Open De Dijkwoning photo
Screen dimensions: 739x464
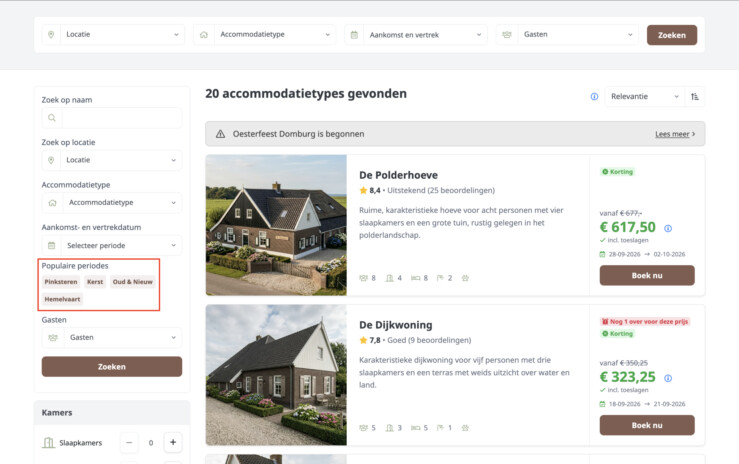[x=276, y=375]
